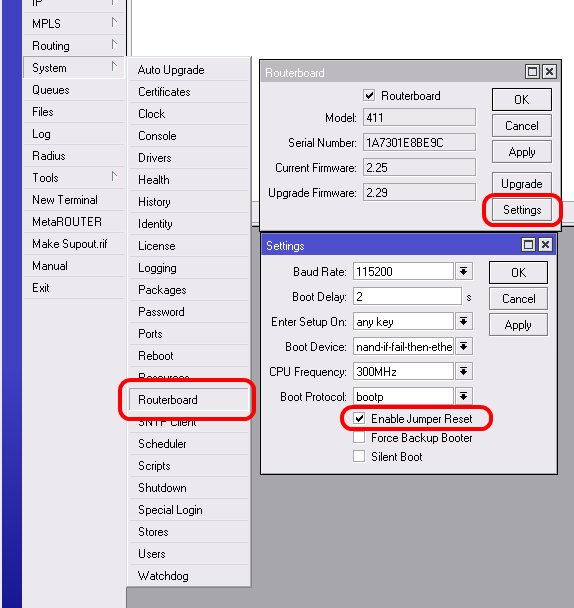Screen dimensions: 574x608
Task: Toggle the Enable Jumper Reset checkbox
Action: 359,418
